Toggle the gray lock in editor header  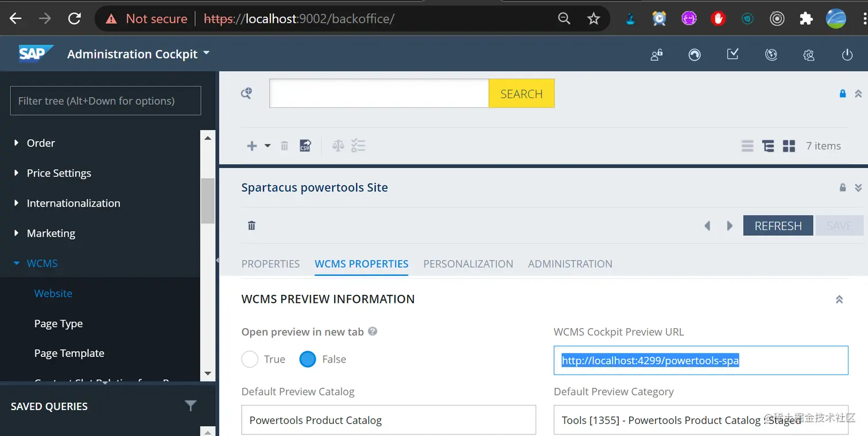point(843,188)
